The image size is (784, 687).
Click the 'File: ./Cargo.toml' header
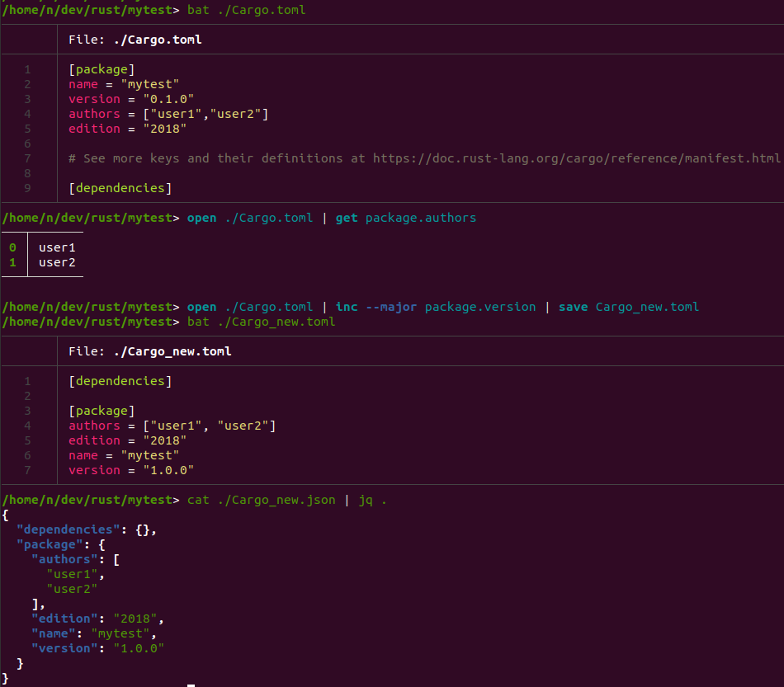135,40
